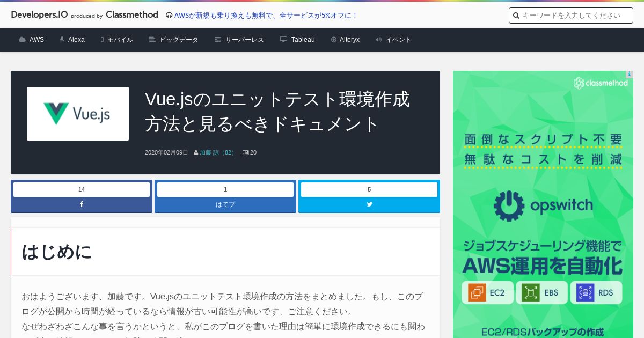Open the イベント category menu
Screen dimensions: 644x338
[399, 40]
